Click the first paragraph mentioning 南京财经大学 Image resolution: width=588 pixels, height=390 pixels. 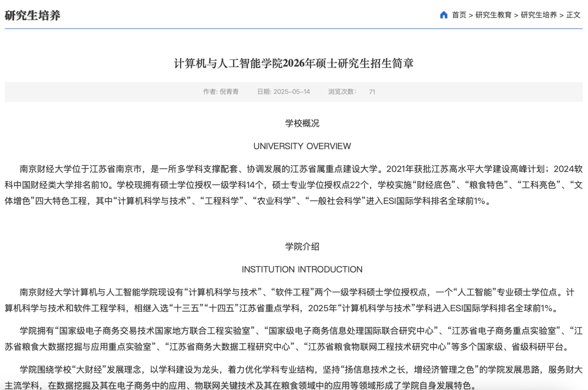tap(294, 185)
